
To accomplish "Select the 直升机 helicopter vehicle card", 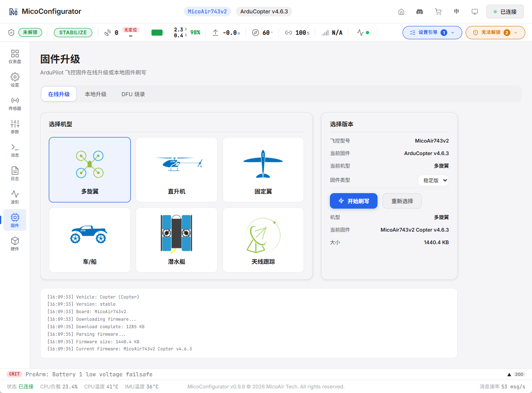I will tap(177, 170).
